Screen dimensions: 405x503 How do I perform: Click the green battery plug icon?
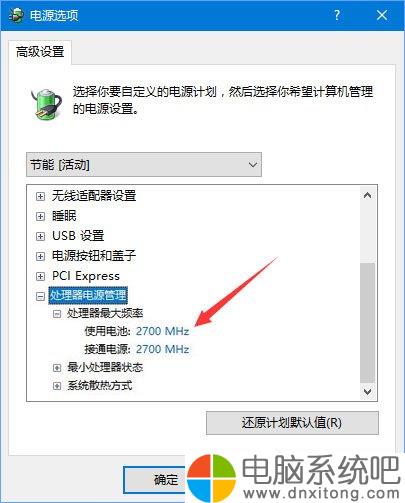click(46, 103)
